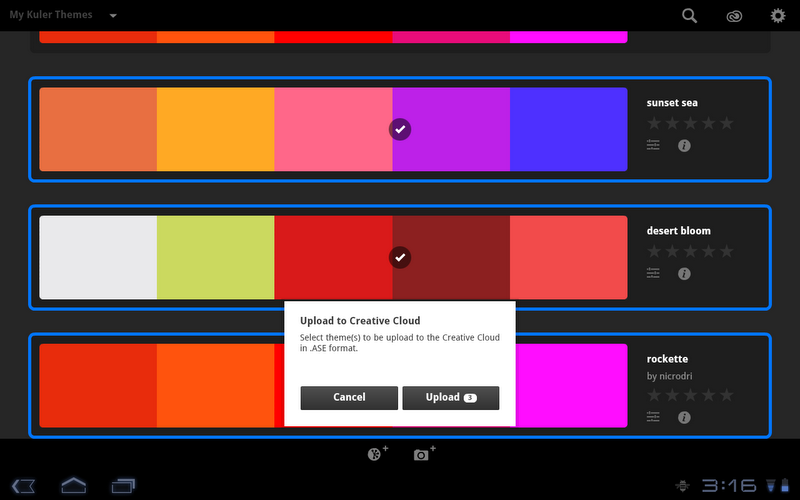Viewport: 800px width, 500px height.
Task: Click the My Kuler Themes title
Action: tap(51, 15)
